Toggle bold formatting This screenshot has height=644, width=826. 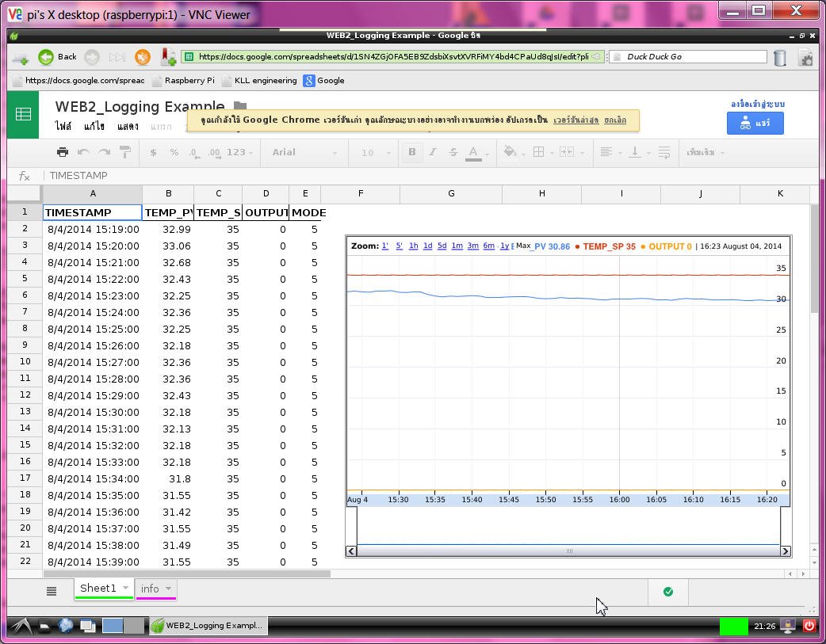coord(411,152)
